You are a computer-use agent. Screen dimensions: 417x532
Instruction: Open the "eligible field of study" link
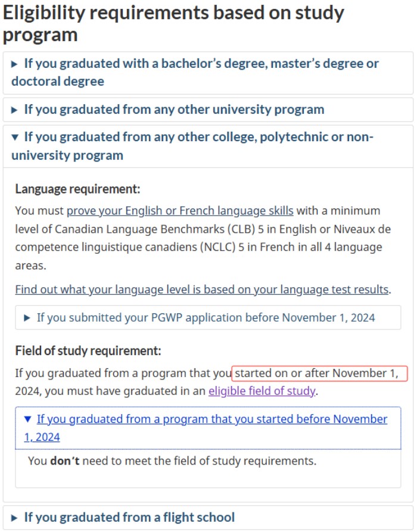pyautogui.click(x=262, y=391)
